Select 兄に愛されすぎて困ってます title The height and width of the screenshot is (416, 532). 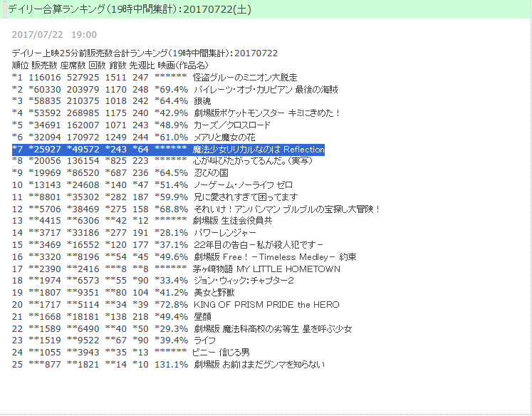point(246,197)
